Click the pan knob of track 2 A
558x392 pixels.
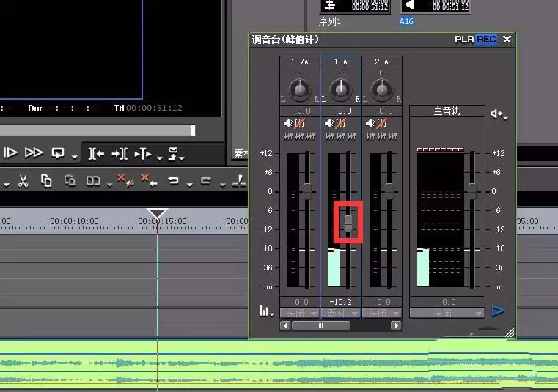tap(382, 89)
